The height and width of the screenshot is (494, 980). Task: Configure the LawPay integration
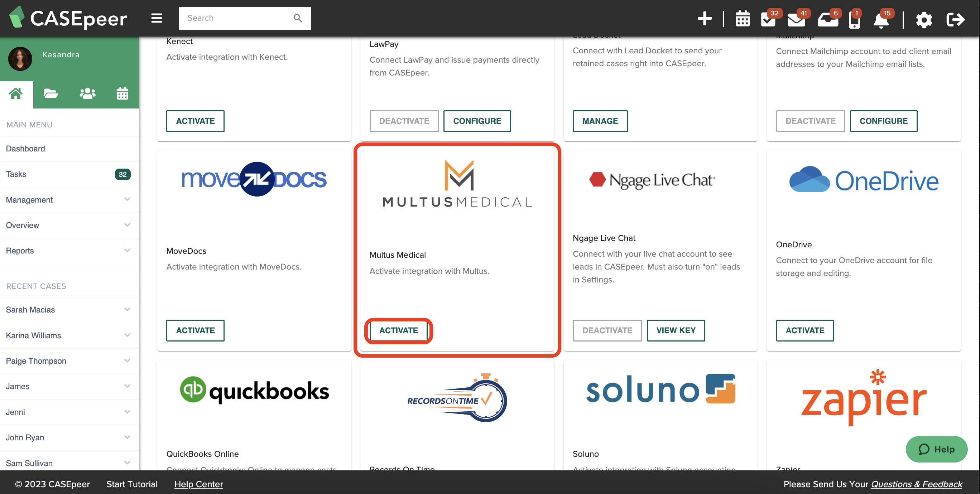coord(477,121)
